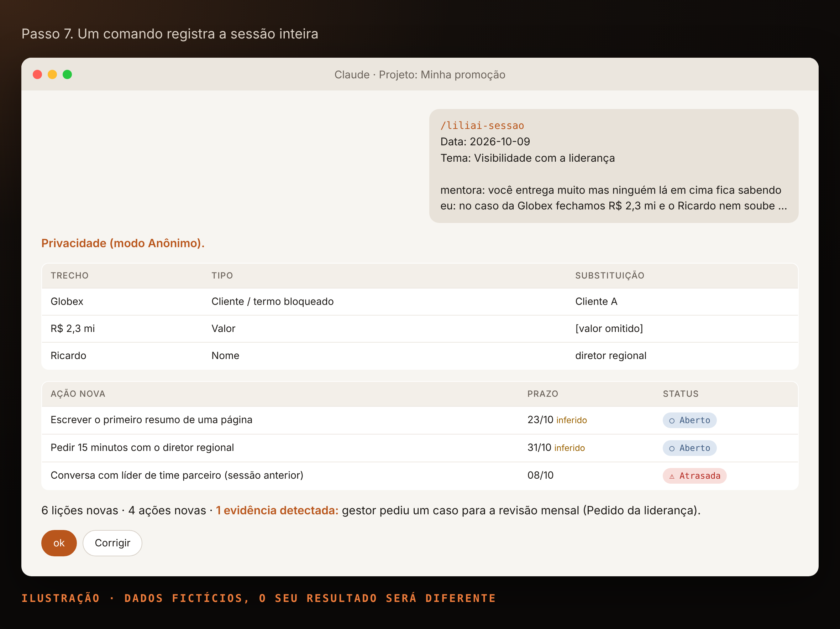This screenshot has height=629, width=840.
Task: Select the Aberto badge for 23/10 action
Action: tap(689, 420)
